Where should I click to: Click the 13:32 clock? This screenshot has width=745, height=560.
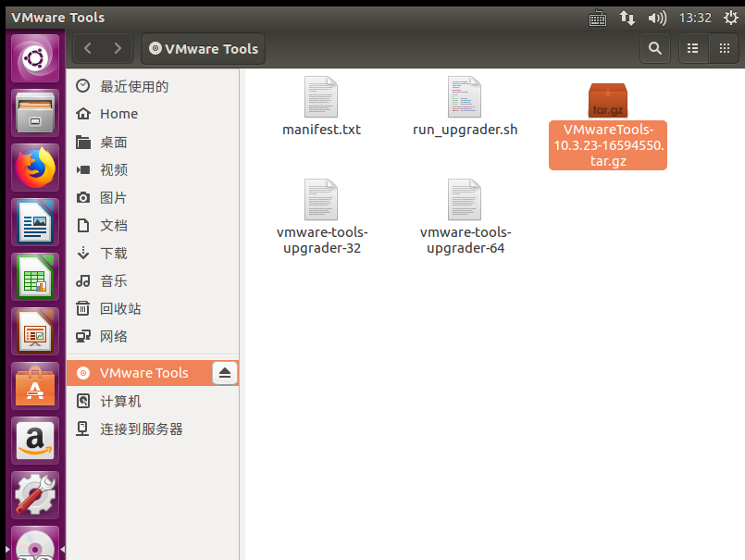tap(695, 19)
